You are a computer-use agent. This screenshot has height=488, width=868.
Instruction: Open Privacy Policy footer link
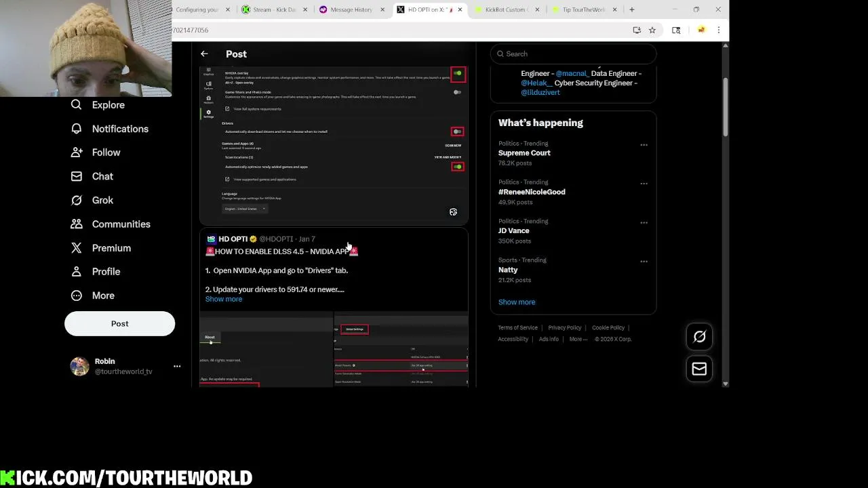point(565,328)
